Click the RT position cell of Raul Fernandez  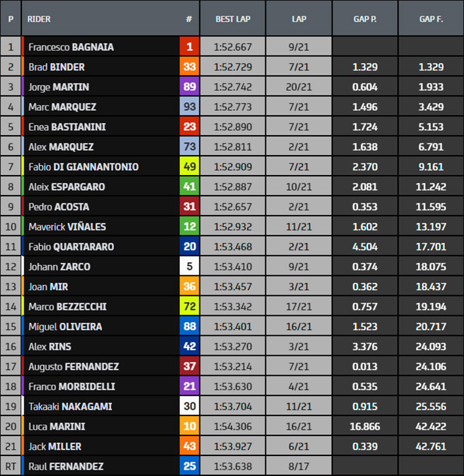(11, 466)
